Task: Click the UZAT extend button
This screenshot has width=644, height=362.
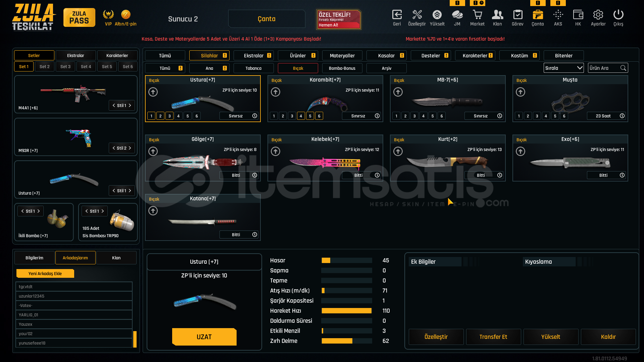Action: (204, 337)
